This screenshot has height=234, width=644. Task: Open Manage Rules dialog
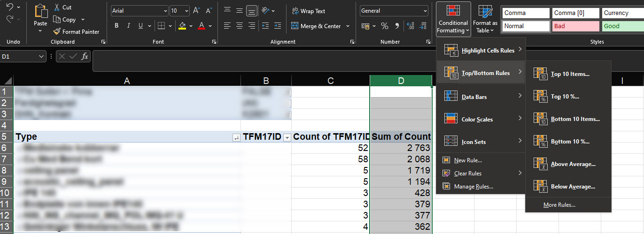[x=481, y=187]
